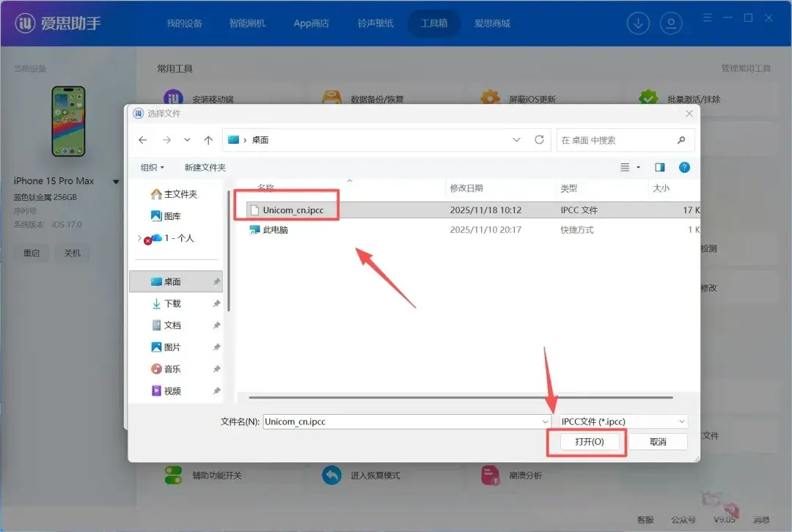
Task: Open 爱思商城 tab in 爱思助手
Action: [x=493, y=23]
